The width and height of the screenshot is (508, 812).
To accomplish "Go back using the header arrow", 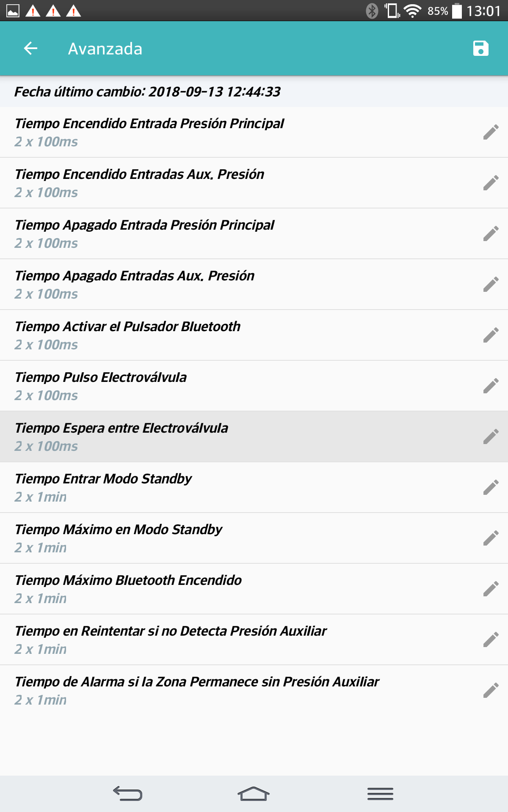I will 30,49.
